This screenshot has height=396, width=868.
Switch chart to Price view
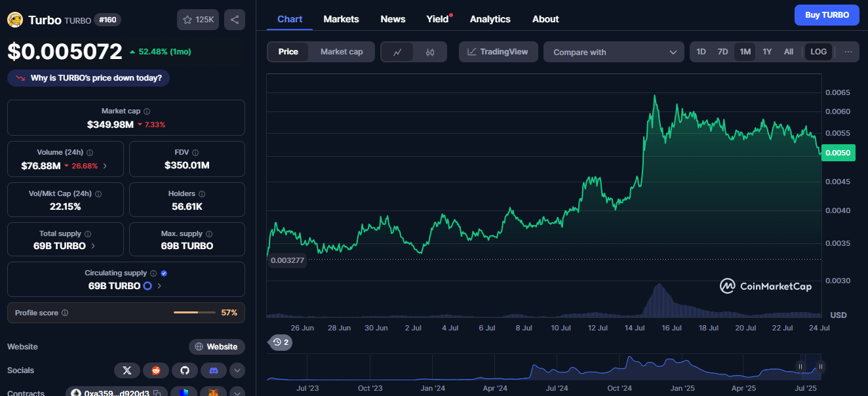click(x=288, y=52)
